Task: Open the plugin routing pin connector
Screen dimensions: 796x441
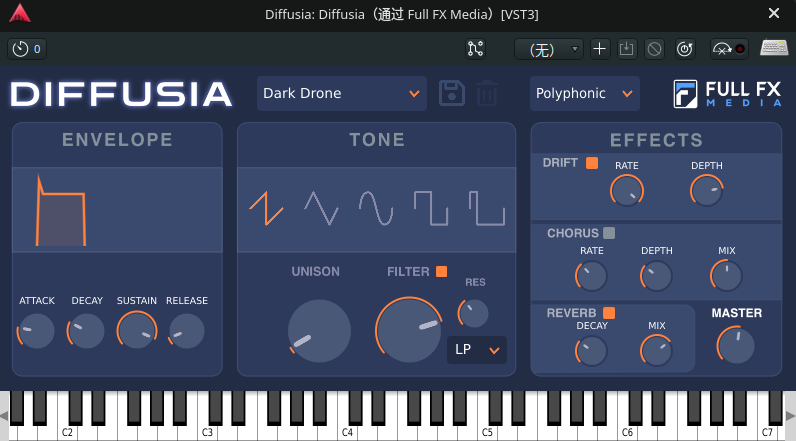Action: click(x=475, y=49)
